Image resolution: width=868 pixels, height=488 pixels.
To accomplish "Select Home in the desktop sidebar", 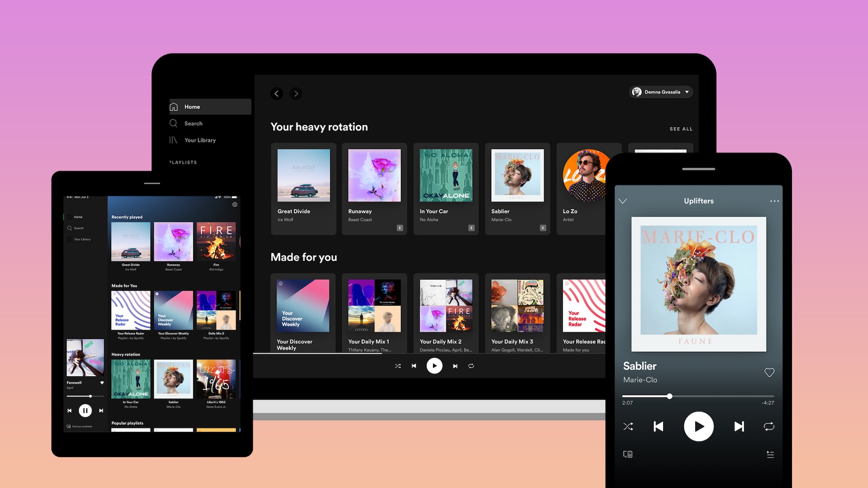I will coord(210,107).
